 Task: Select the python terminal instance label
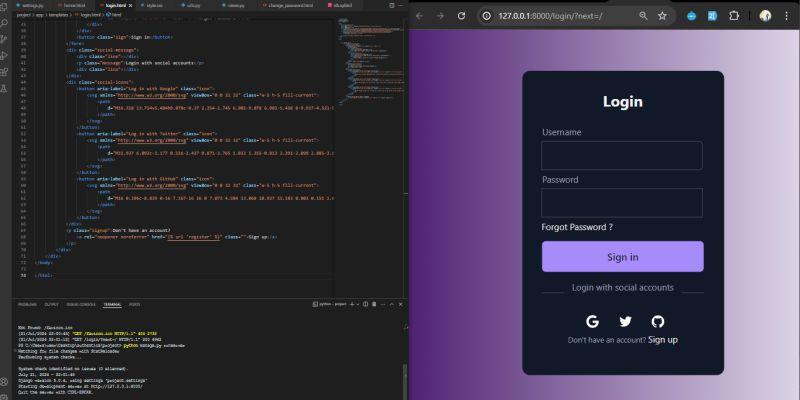330,305
